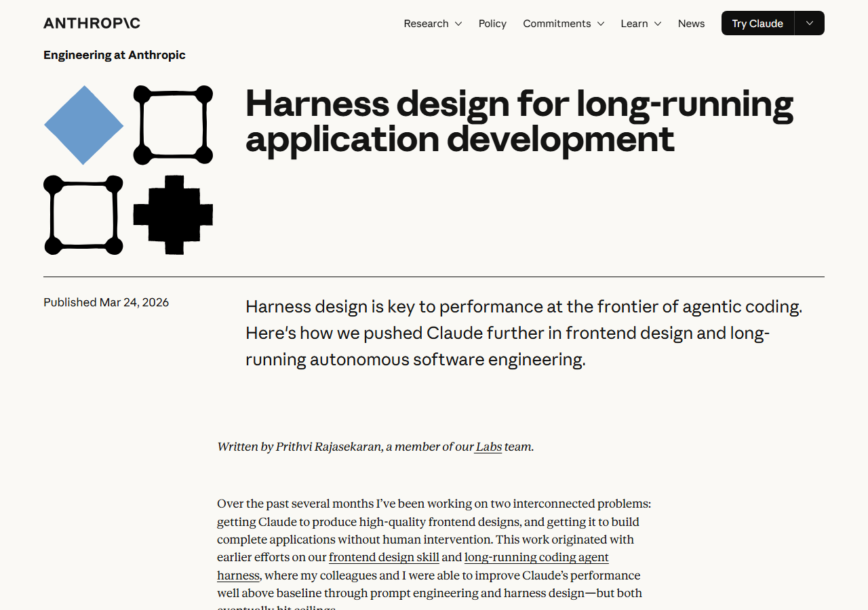Click the article illustration of geometric shapes
The width and height of the screenshot is (868, 610).
tap(128, 170)
